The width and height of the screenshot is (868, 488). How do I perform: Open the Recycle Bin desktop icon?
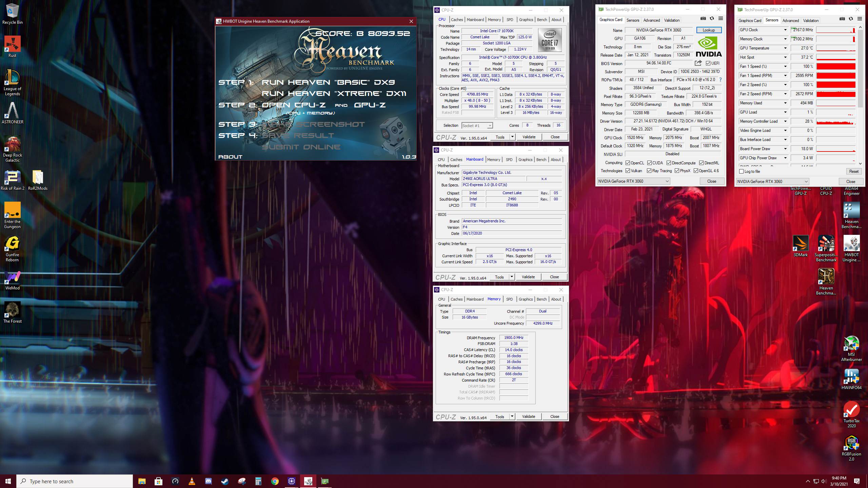pyautogui.click(x=12, y=14)
